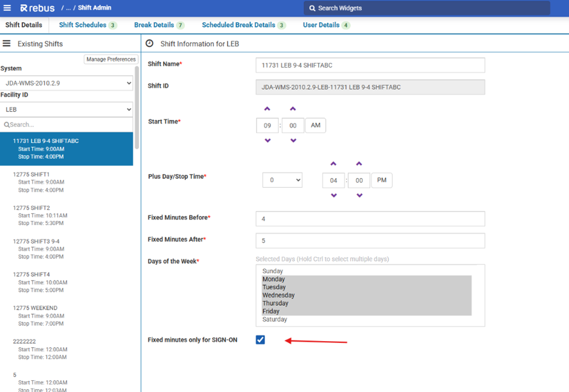Click the clock icon beside Shift Information
Viewport: 569px width, 392px height.
(x=150, y=43)
